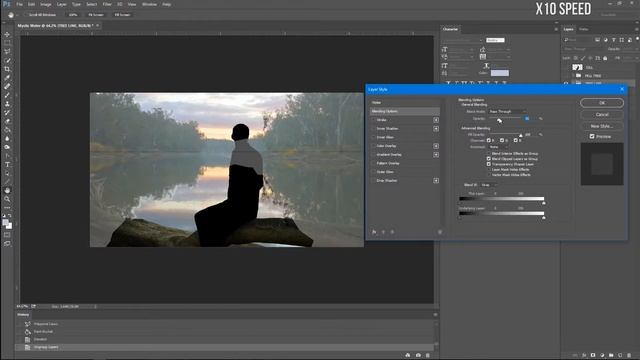The width and height of the screenshot is (640, 360).
Task: Click create new snapshot camera icon in History
Action: 418,355
